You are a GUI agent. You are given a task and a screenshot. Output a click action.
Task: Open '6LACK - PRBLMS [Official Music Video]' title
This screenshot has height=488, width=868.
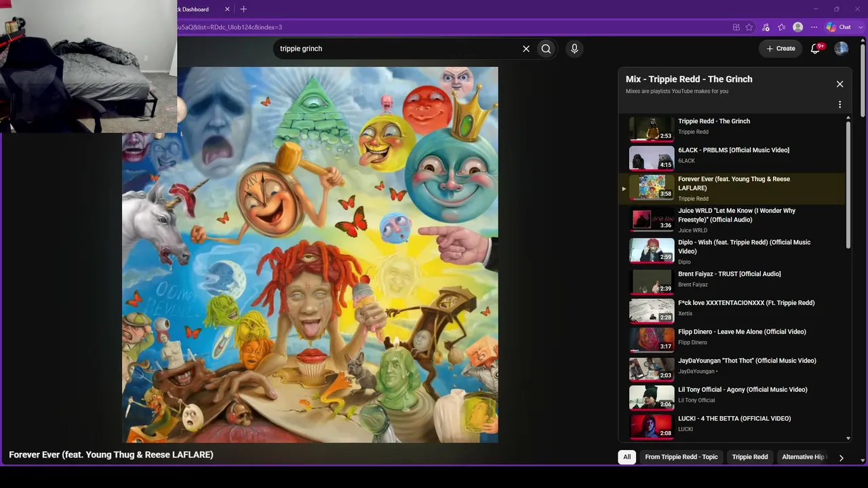734,150
